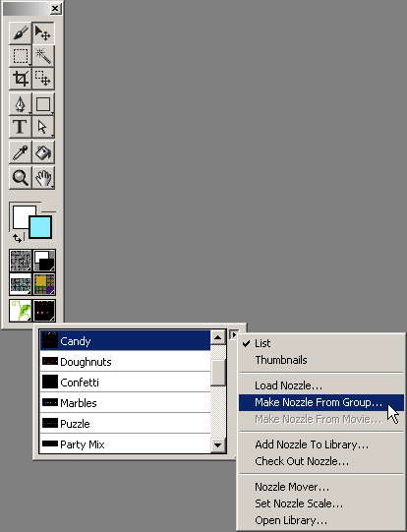Select the Crop tool
This screenshot has width=407, height=532.
21,79
